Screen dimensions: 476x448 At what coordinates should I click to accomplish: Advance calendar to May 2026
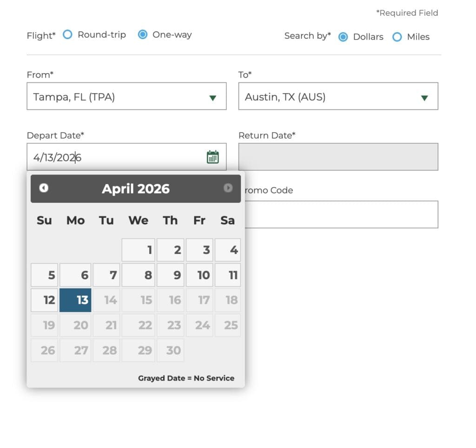click(228, 188)
